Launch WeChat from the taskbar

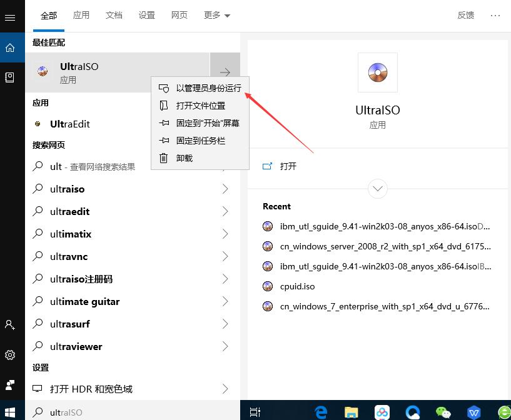pyautogui.click(x=443, y=411)
